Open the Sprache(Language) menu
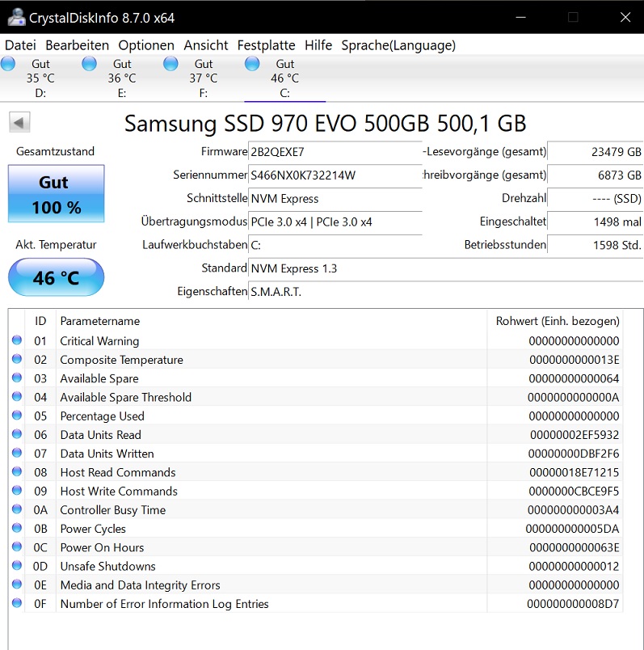 point(398,44)
